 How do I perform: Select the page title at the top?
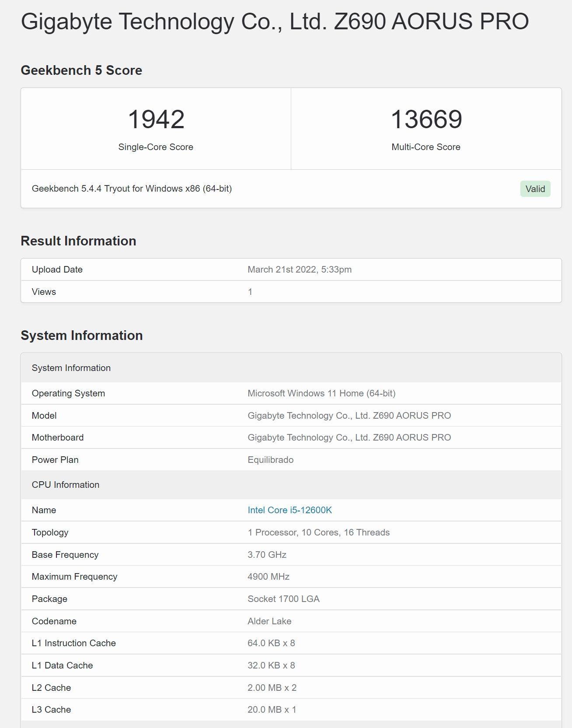[x=275, y=22]
